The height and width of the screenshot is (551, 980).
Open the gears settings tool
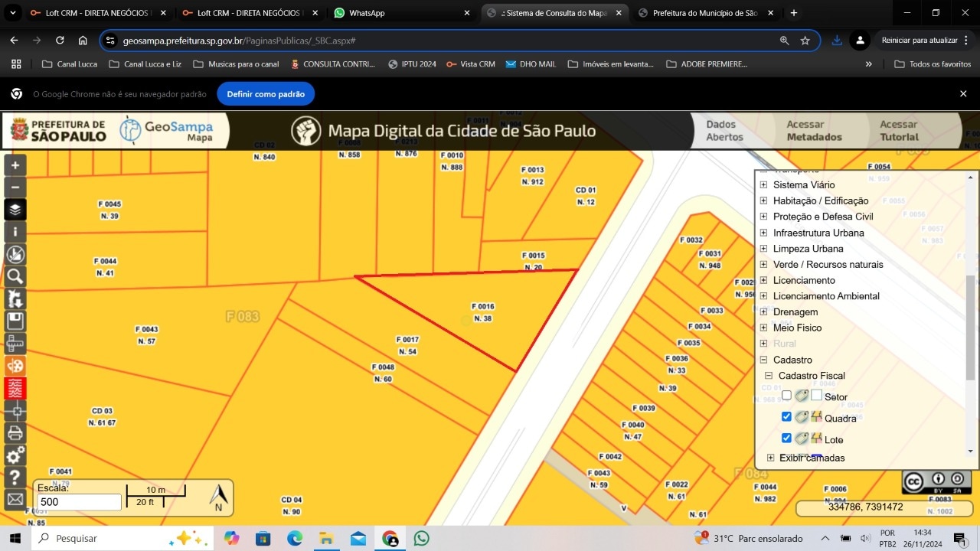pos(15,456)
